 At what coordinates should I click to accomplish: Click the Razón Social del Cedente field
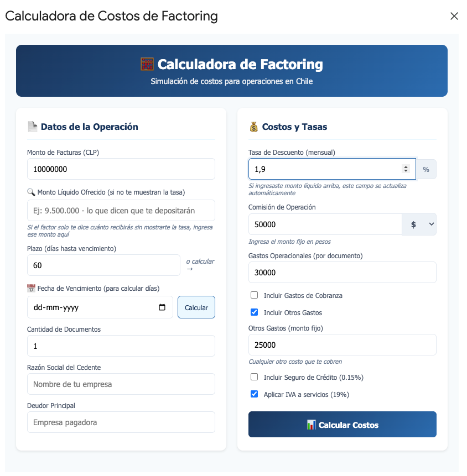point(121,384)
